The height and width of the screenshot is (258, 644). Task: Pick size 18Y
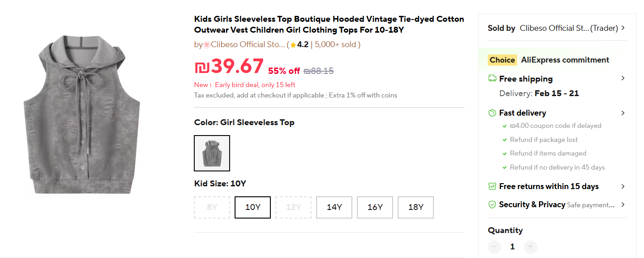[x=416, y=207]
